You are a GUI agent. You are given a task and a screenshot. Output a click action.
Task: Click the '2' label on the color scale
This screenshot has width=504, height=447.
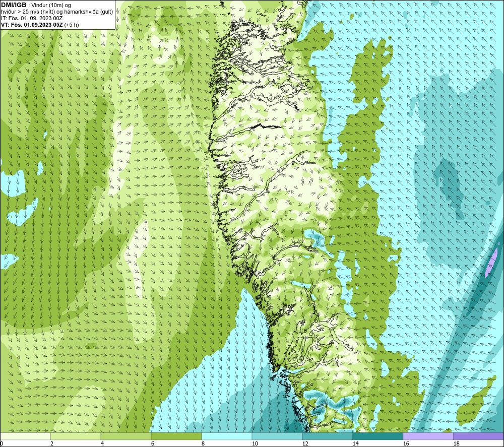coord(52,444)
